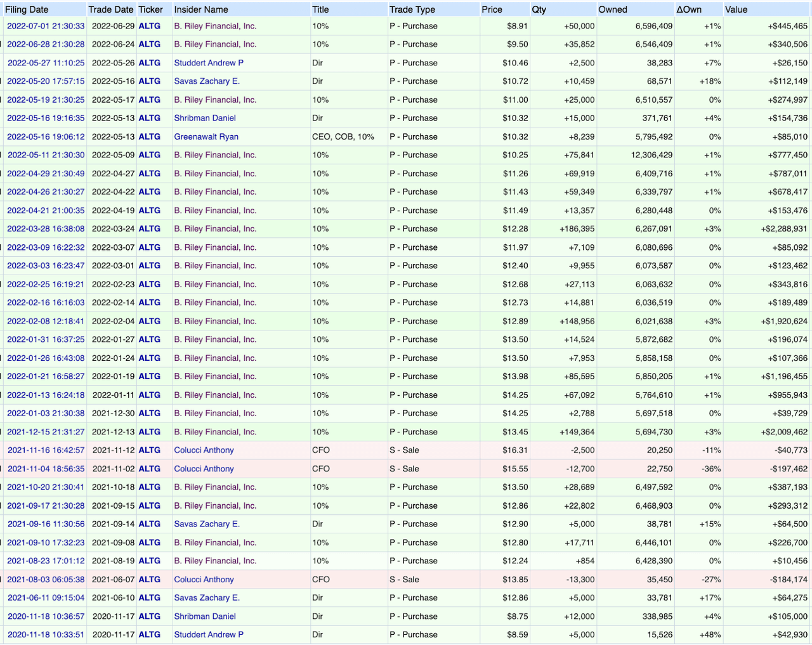Select the value cell '+$2,009,462'

[784, 432]
